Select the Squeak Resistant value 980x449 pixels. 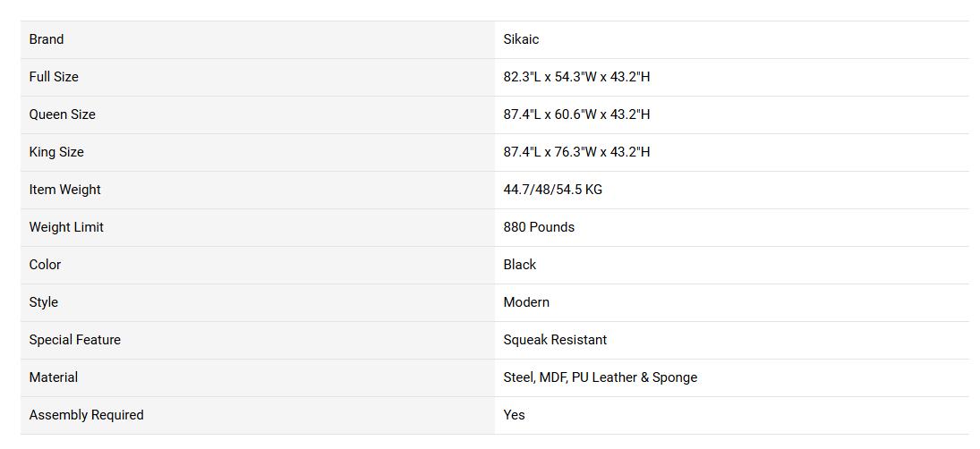pyautogui.click(x=555, y=340)
